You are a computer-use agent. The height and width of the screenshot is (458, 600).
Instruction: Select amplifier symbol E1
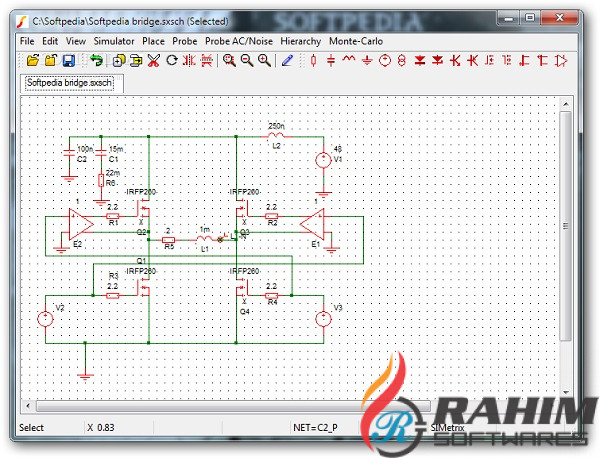[312, 224]
